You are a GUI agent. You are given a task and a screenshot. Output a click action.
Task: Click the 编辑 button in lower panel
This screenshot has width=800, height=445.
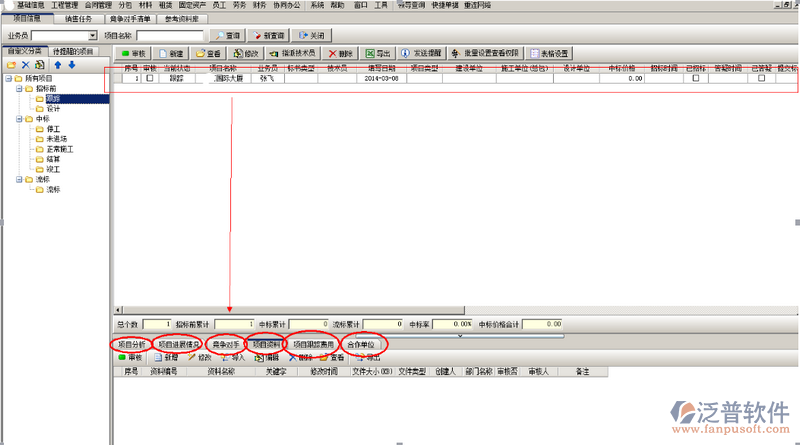click(267, 357)
